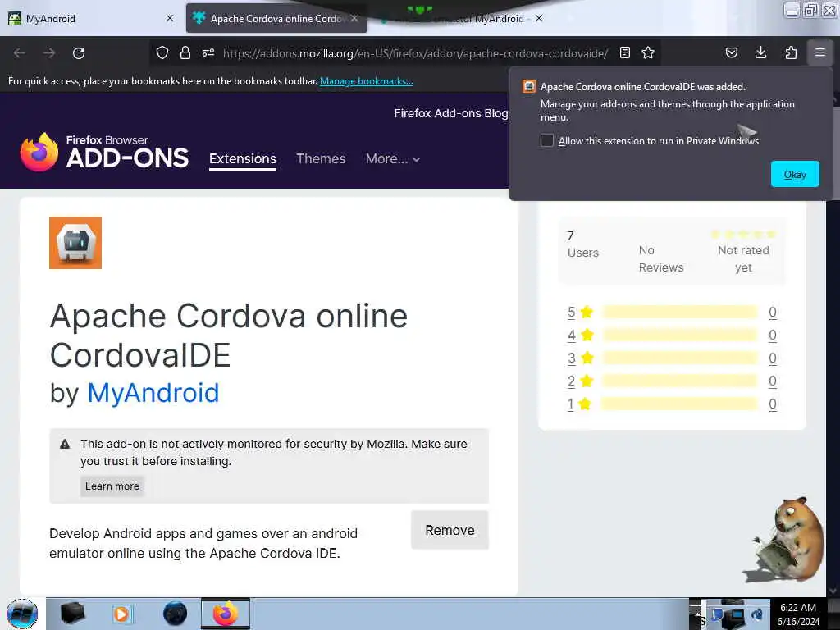Click the 2-star review count 0
The image size is (840, 630).
(x=773, y=381)
